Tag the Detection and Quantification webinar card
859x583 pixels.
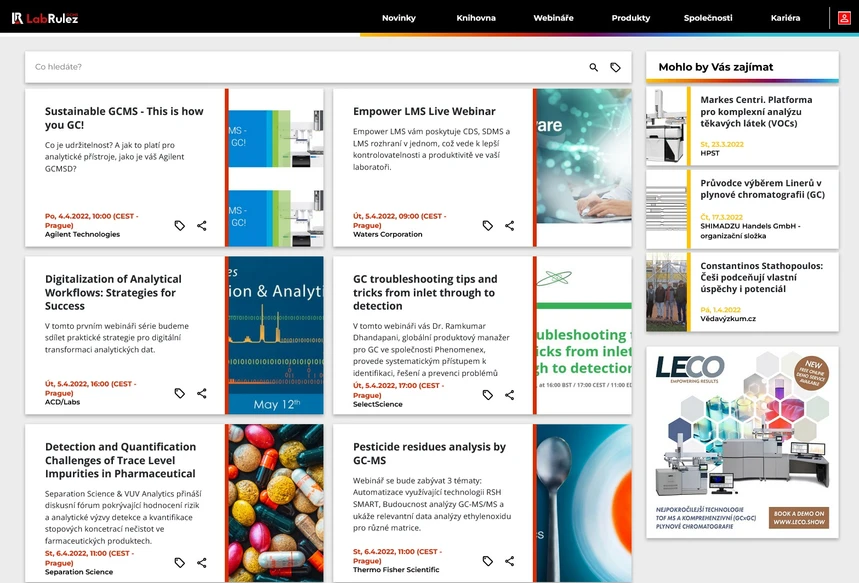pyautogui.click(x=180, y=561)
